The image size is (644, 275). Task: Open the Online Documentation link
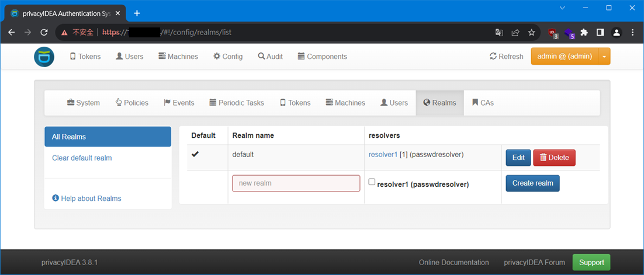454,262
